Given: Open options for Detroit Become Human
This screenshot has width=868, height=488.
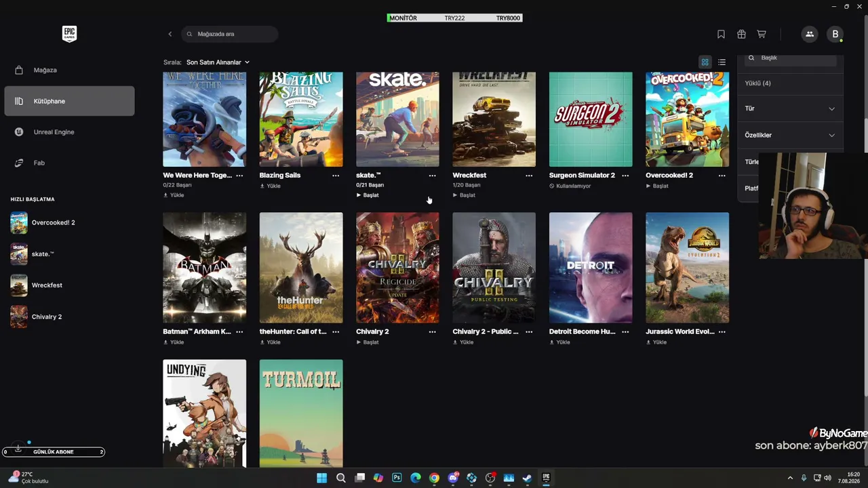Looking at the screenshot, I should (625, 332).
